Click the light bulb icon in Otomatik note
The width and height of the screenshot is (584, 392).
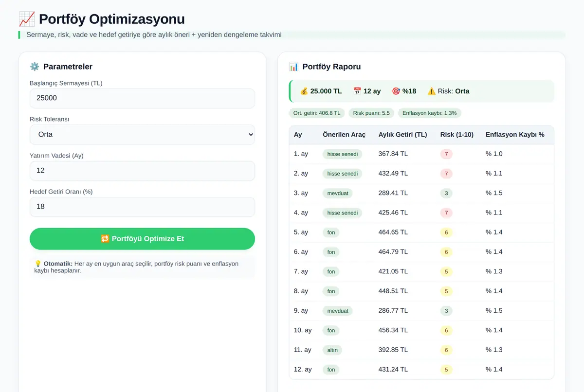[x=38, y=264]
